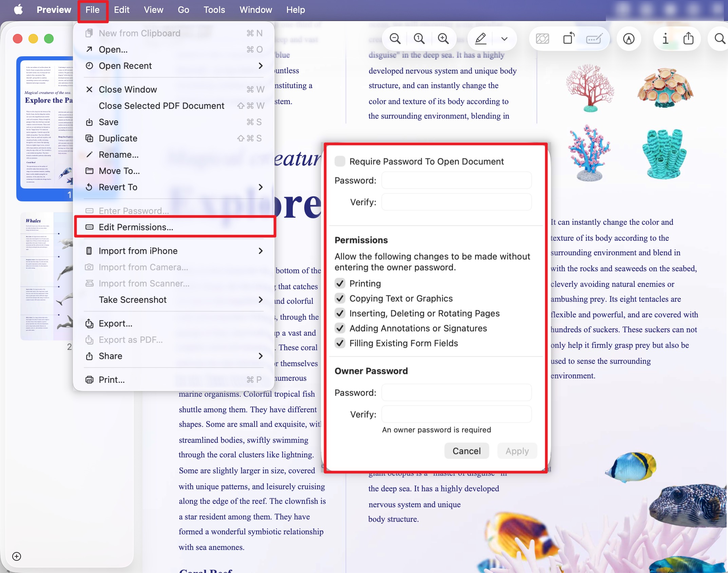Select the highlight pen tool
Image resolution: width=728 pixels, height=573 pixels.
pos(481,39)
